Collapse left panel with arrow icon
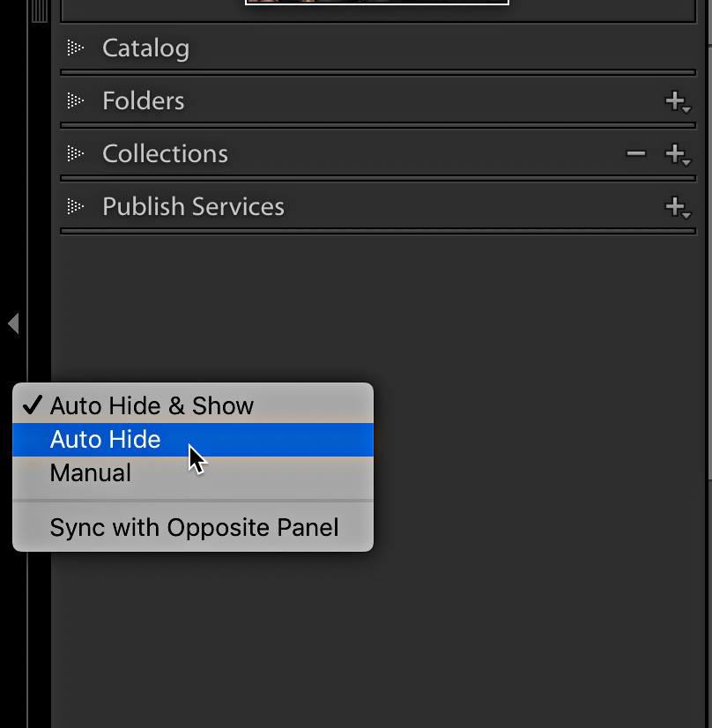The height and width of the screenshot is (728, 712). [x=13, y=323]
